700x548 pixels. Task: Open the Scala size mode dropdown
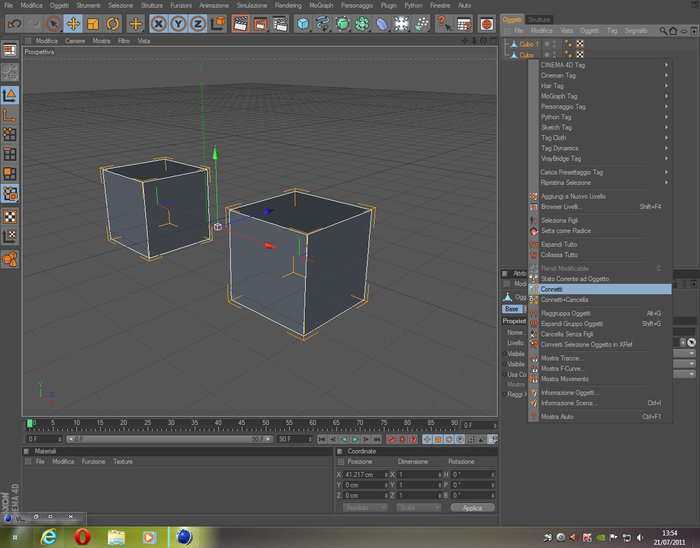coord(419,507)
